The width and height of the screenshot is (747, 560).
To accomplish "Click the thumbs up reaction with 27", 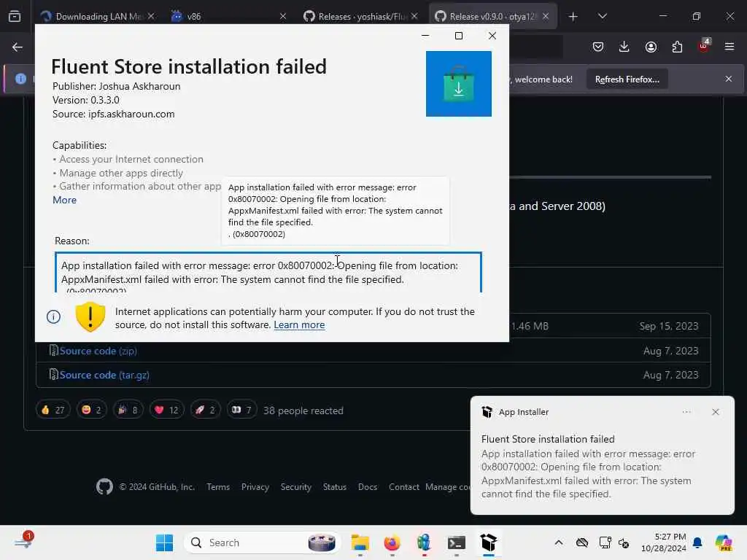I will 53,410.
